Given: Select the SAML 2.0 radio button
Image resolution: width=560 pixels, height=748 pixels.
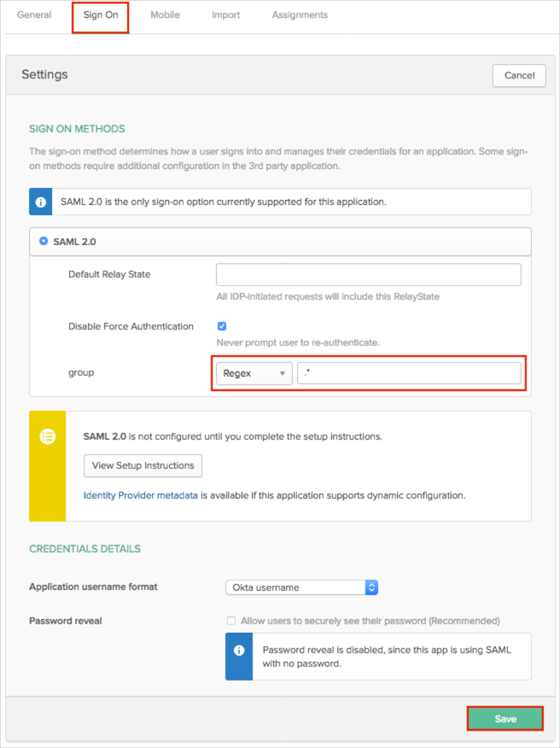Looking at the screenshot, I should [44, 242].
